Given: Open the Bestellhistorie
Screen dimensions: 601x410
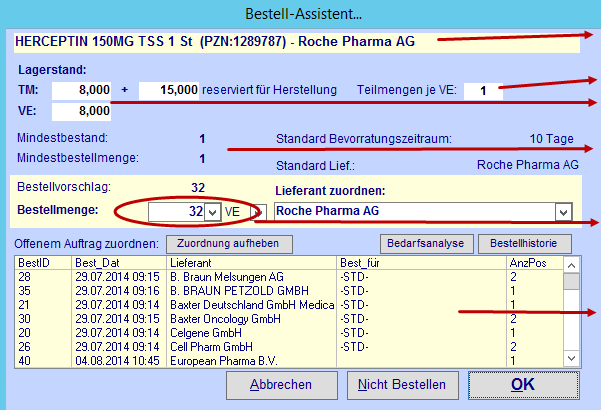Looking at the screenshot, I should click(525, 244).
